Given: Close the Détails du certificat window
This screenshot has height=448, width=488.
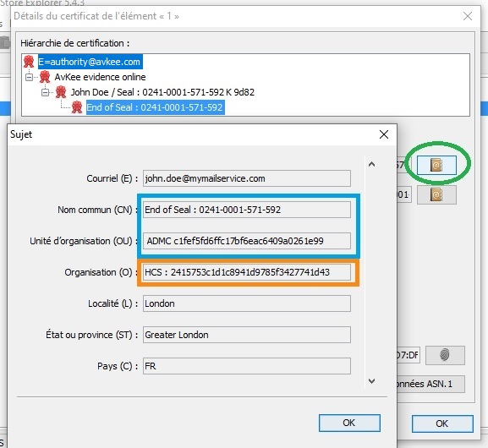Looking at the screenshot, I should click(x=468, y=16).
